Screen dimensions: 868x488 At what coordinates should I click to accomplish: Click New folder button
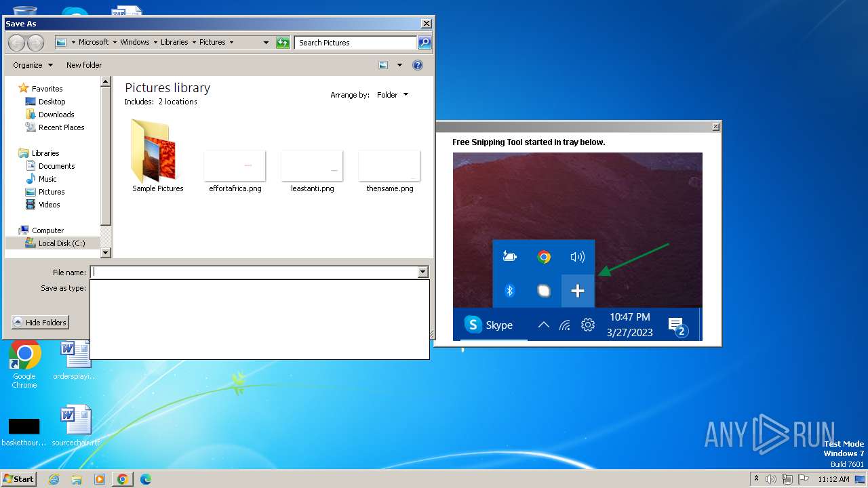[x=84, y=65]
